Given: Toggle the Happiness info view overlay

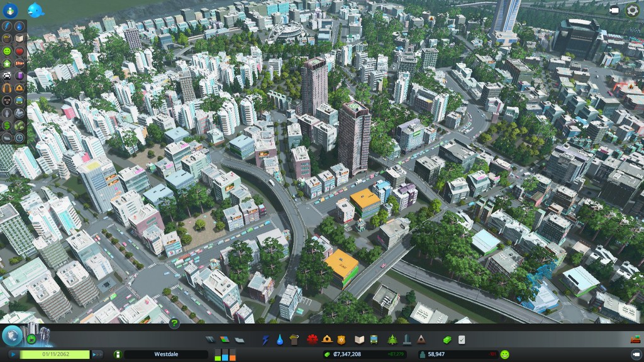Looking at the screenshot, I should (8, 50).
